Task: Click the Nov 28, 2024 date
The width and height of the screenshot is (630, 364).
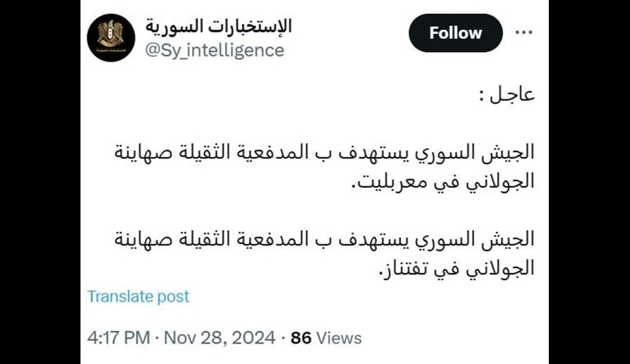Action: [x=219, y=338]
